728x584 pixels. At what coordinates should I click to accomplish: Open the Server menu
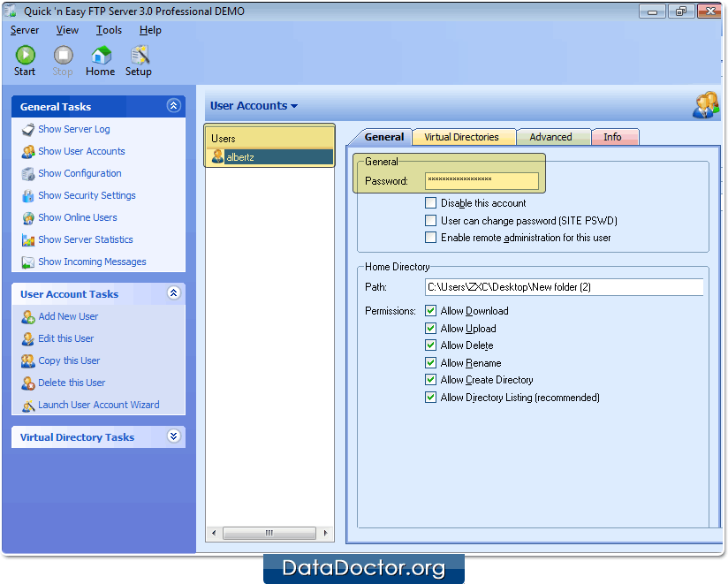(25, 30)
